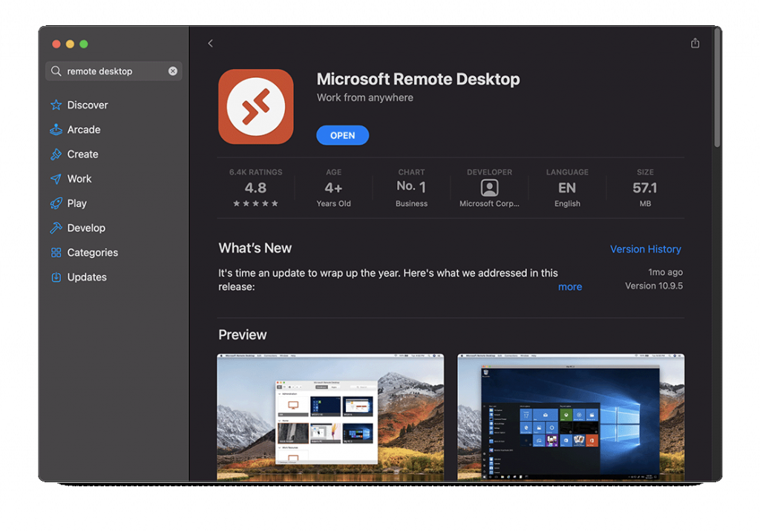Screen dimensions: 760x532
Task: Clear the remote desktop search text
Action: 172,71
